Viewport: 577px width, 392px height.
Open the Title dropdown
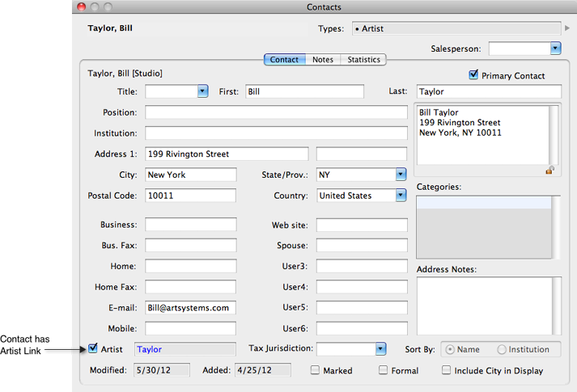(203, 92)
